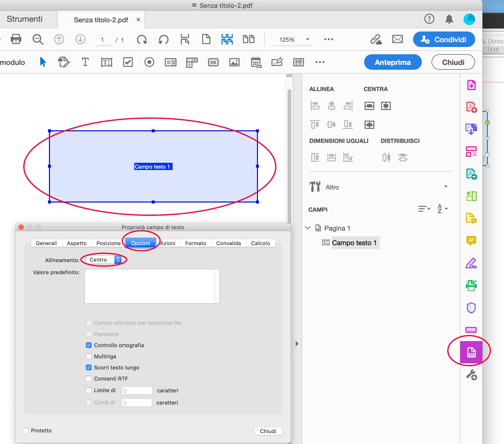Click the Anteprima button
Image resolution: width=504 pixels, height=444 pixels.
[x=392, y=62]
